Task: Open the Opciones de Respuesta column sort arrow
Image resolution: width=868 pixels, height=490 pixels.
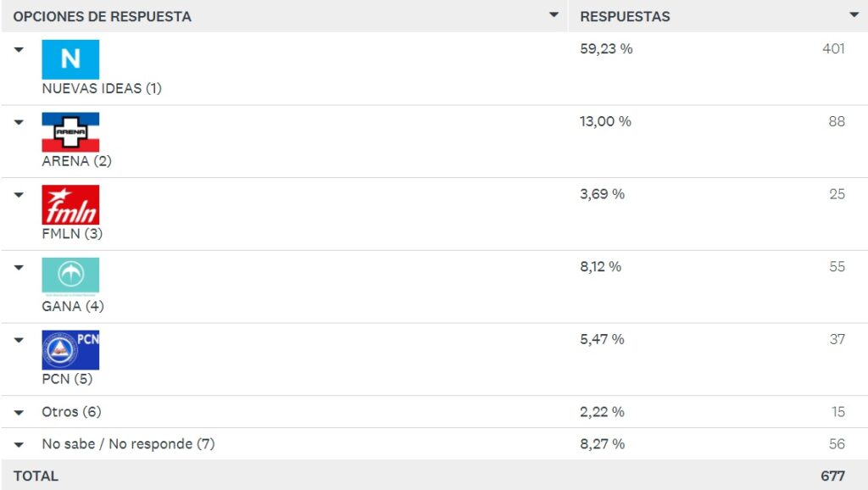Action: 554,15
